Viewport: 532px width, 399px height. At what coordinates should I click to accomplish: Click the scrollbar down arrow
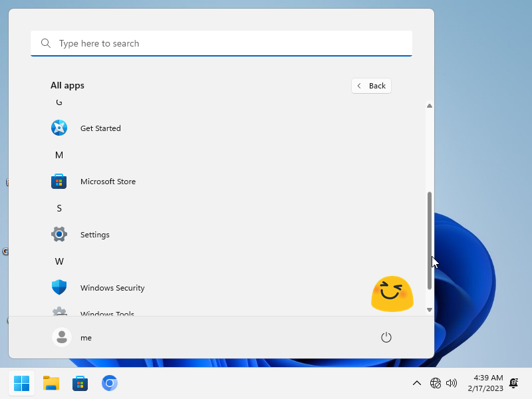click(x=429, y=310)
